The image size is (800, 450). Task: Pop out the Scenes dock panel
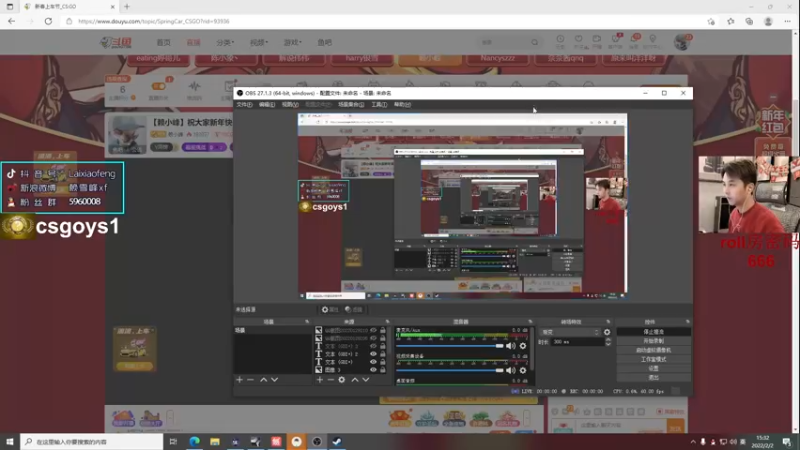point(307,322)
